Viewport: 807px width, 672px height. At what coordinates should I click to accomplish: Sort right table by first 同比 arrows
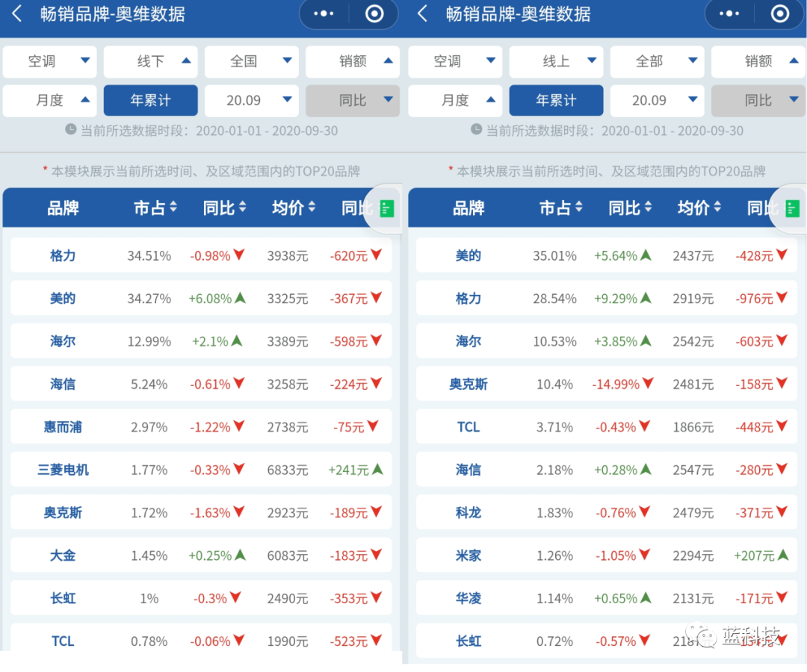click(x=648, y=208)
